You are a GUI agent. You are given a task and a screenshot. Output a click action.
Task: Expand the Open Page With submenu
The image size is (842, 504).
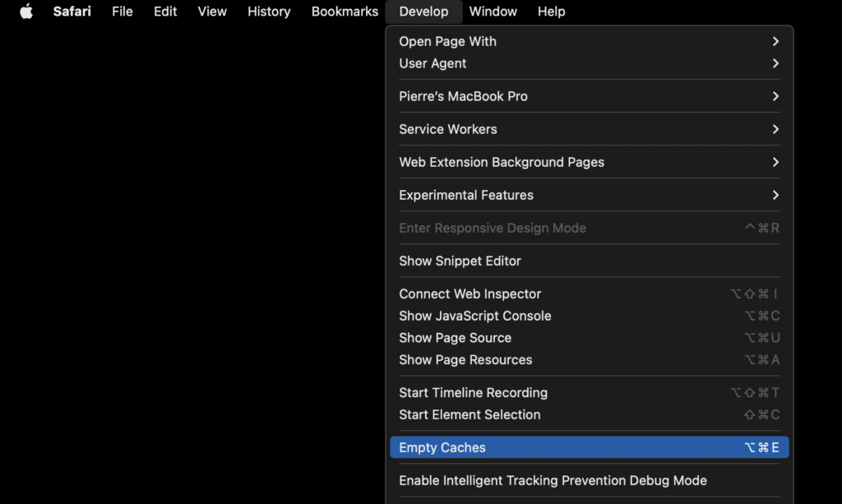point(589,41)
